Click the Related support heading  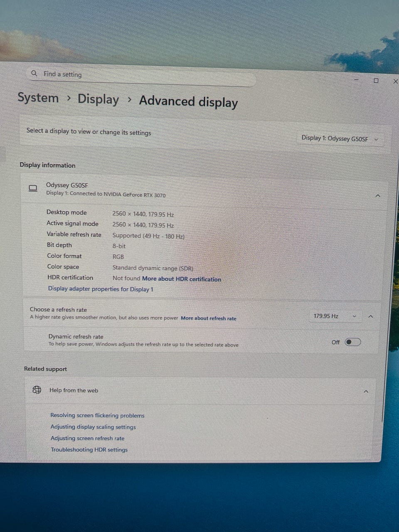[45, 369]
